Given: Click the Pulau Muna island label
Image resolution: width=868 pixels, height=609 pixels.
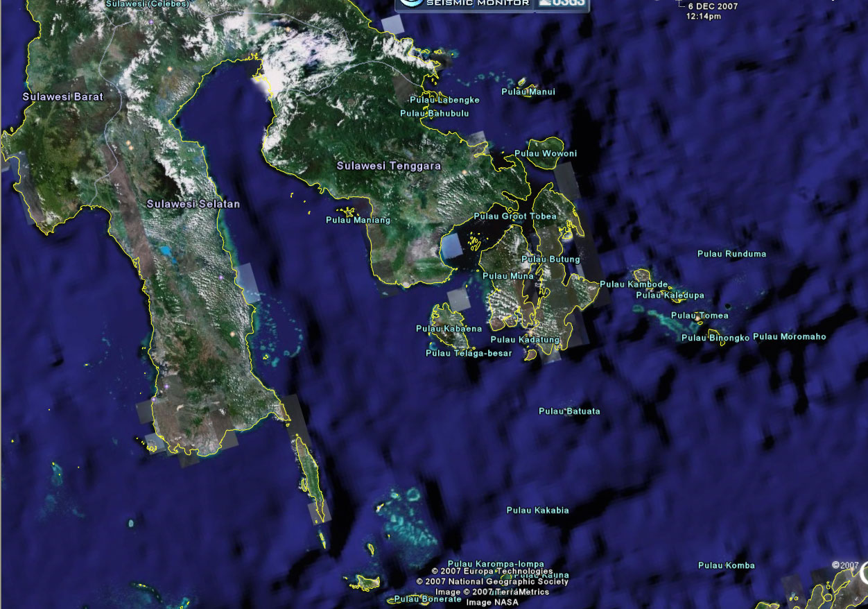Looking at the screenshot, I should tap(508, 276).
